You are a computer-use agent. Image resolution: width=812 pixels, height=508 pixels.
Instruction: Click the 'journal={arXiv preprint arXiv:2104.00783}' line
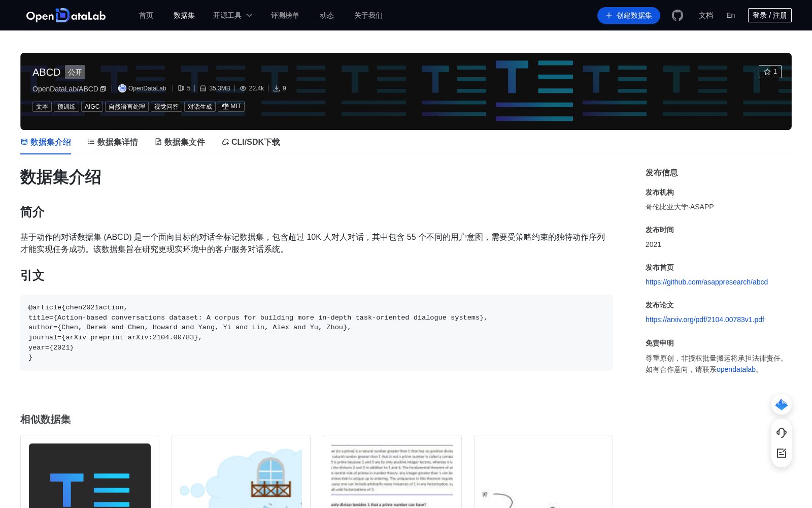(x=115, y=337)
